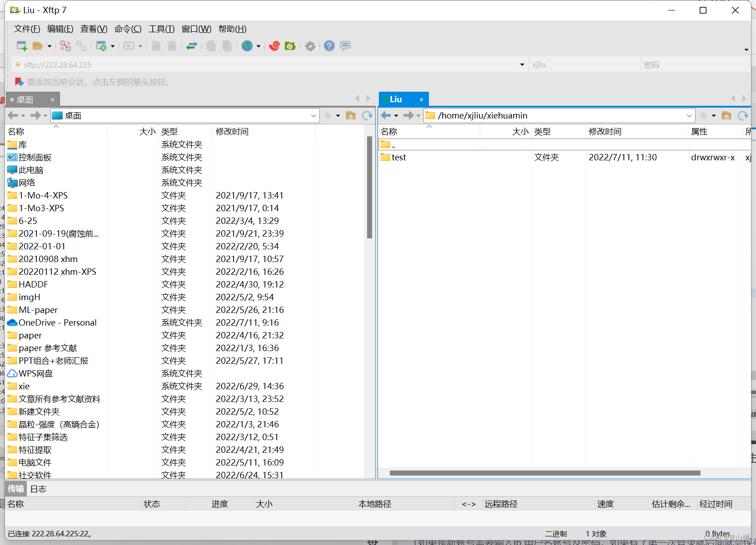Click the New Session toolbar icon
Viewport: 756px width, 545px height.
click(21, 46)
